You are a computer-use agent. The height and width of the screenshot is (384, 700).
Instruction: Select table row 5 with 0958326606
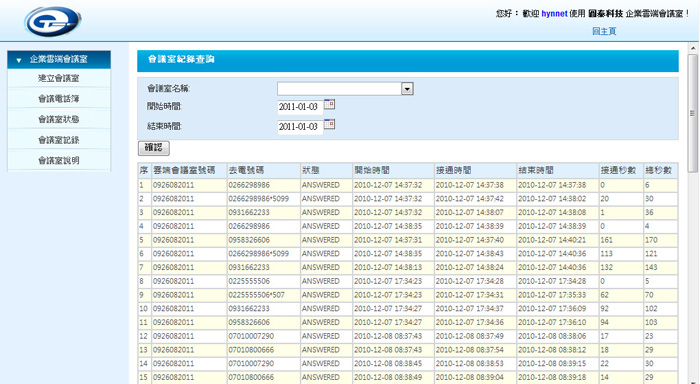tap(408, 240)
